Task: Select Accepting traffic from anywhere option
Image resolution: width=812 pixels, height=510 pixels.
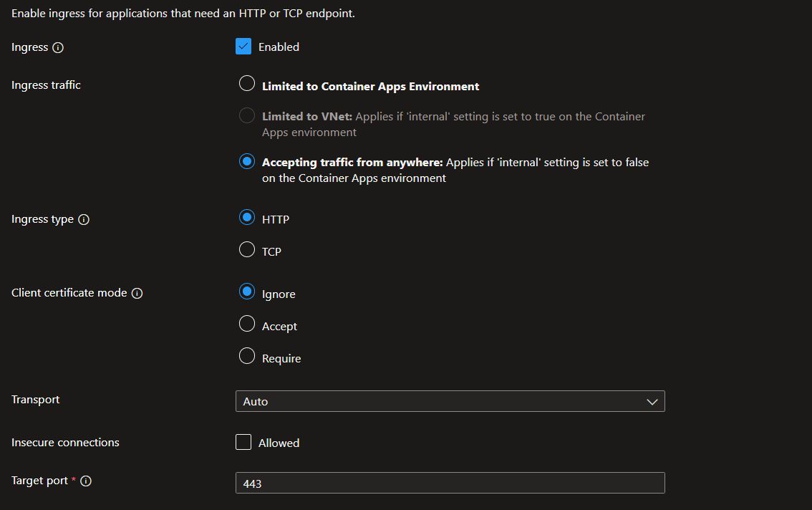Action: (x=247, y=161)
